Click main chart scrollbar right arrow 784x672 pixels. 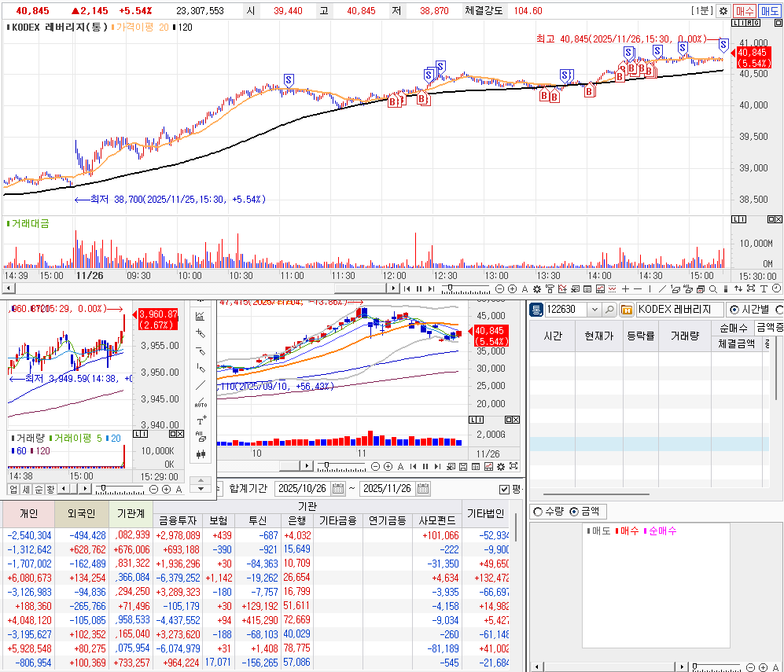click(393, 288)
